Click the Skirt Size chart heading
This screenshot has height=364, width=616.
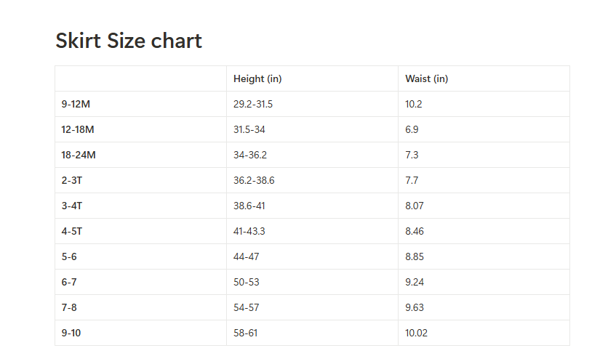click(129, 41)
